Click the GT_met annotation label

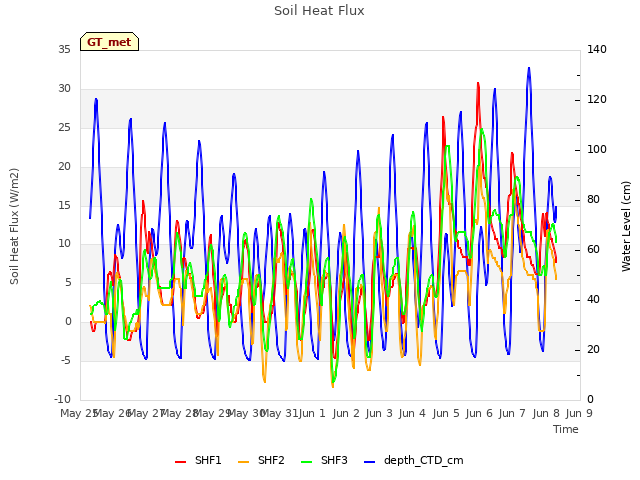click(x=109, y=42)
